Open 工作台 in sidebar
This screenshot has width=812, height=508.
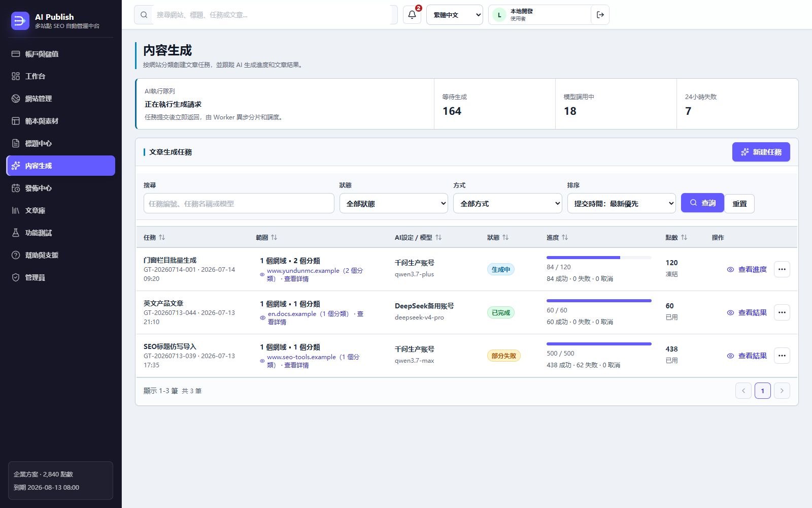pos(60,76)
